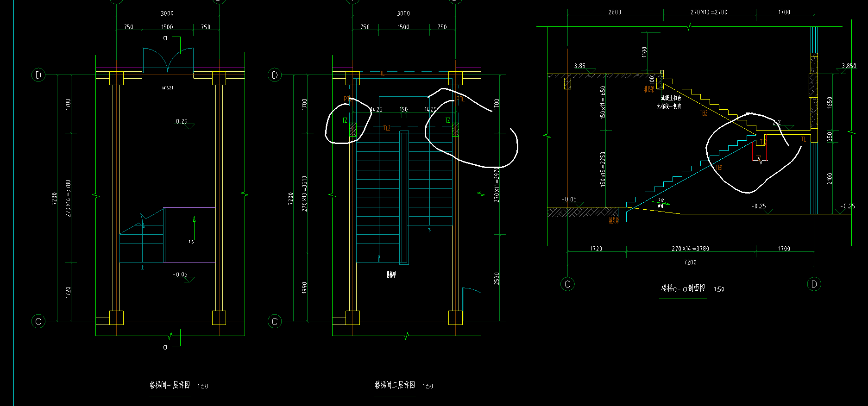Viewport: 868px width, 406px height.
Task: Select the left PTL label in second-floor plan
Action: [347, 99]
